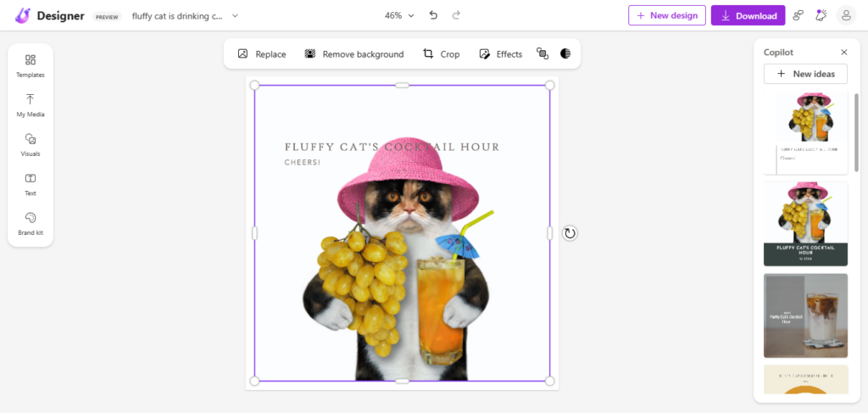Open the user account profile icon
This screenshot has width=868, height=413.
tap(845, 15)
